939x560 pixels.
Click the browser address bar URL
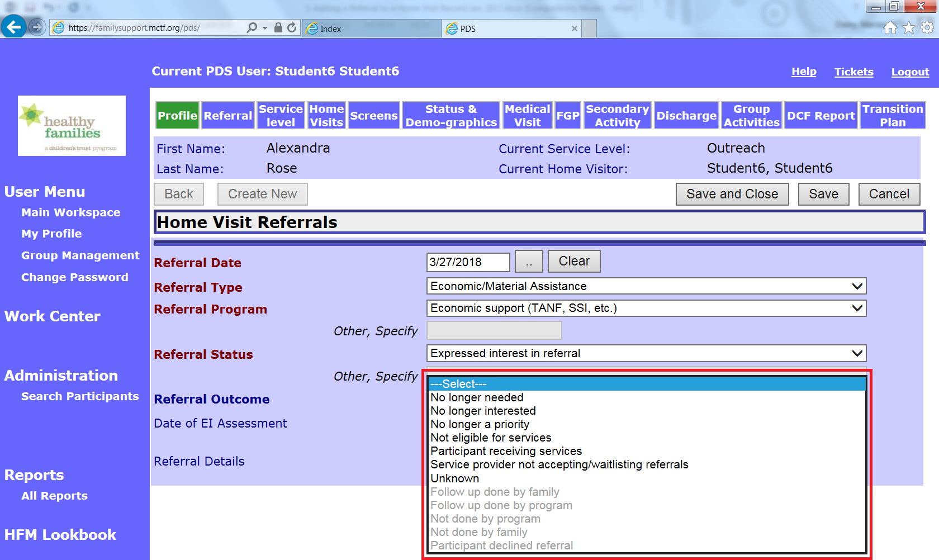[134, 28]
